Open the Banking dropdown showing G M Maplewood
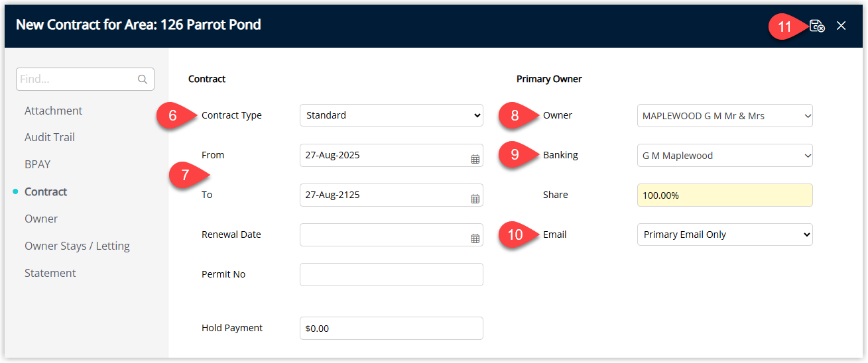The width and height of the screenshot is (868, 363). [x=725, y=156]
